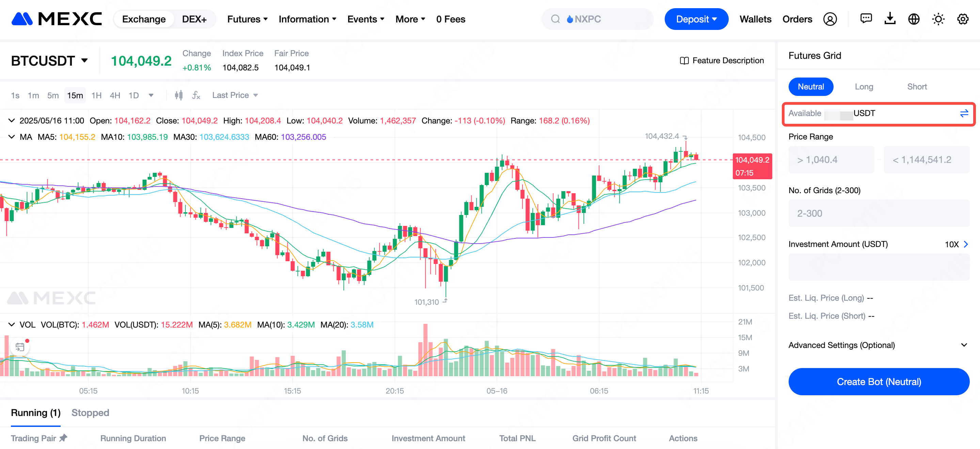Select the Long grid mode

tap(864, 87)
